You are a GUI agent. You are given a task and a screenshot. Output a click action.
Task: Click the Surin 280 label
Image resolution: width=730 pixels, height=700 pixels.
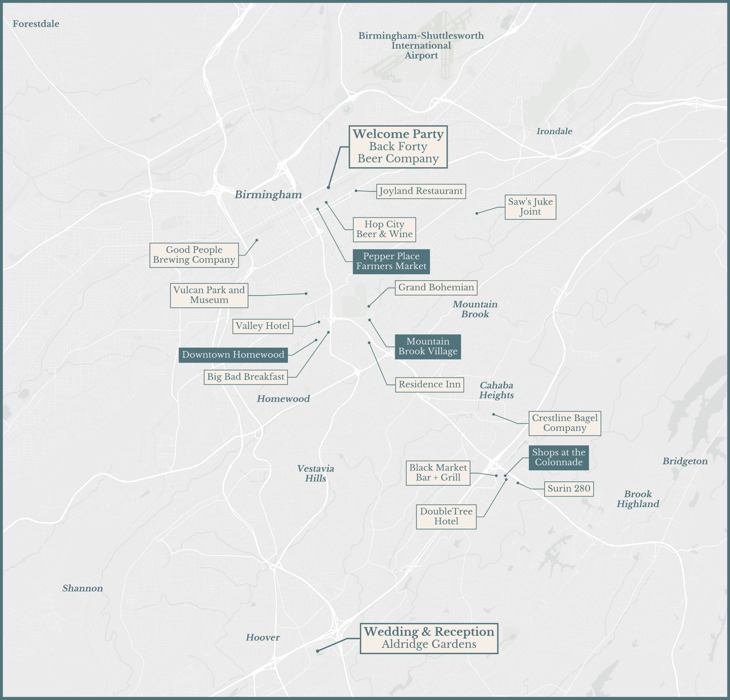click(x=569, y=489)
